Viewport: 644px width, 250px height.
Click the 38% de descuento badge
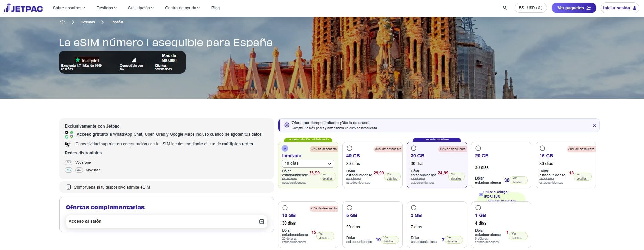pyautogui.click(x=324, y=149)
